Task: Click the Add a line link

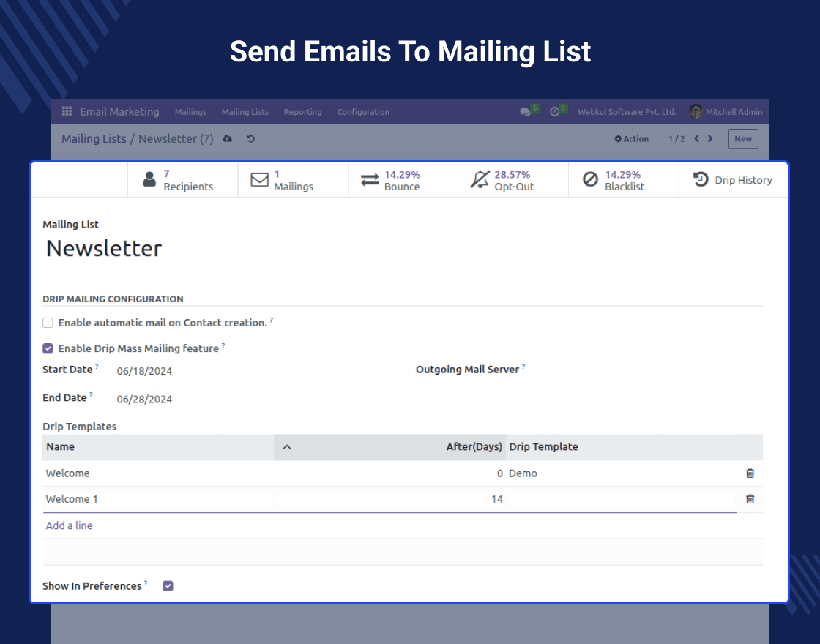Action: (69, 526)
